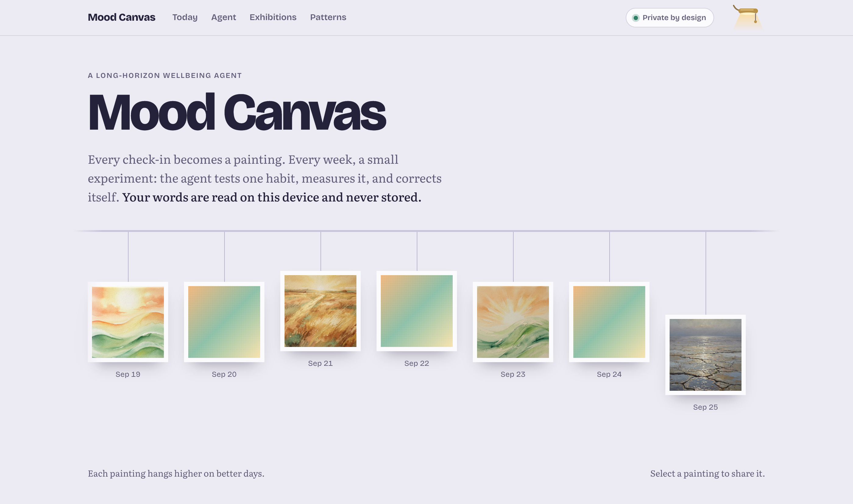Screen dimensions: 853x504
Task: Click the Mood Canvas hero heading
Action: 237,112
